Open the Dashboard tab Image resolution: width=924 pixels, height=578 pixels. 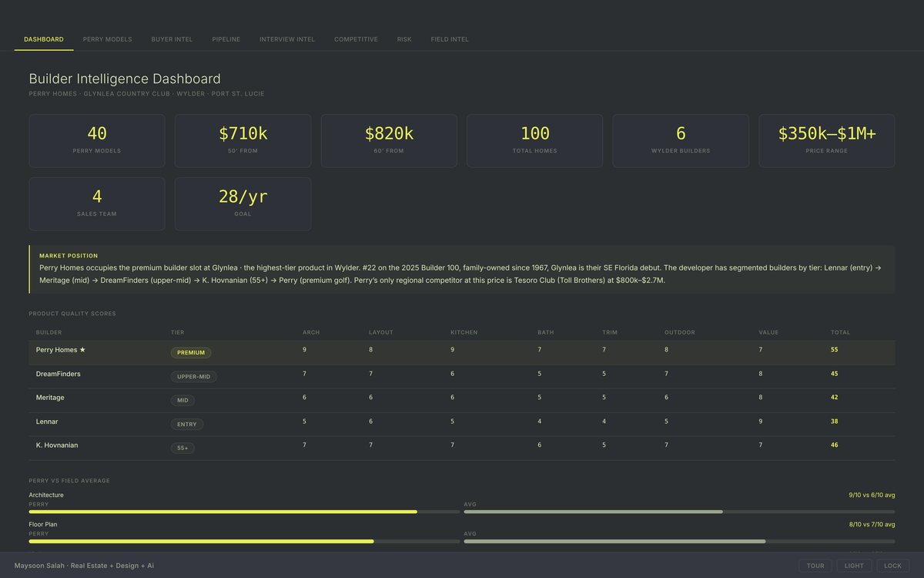[44, 39]
